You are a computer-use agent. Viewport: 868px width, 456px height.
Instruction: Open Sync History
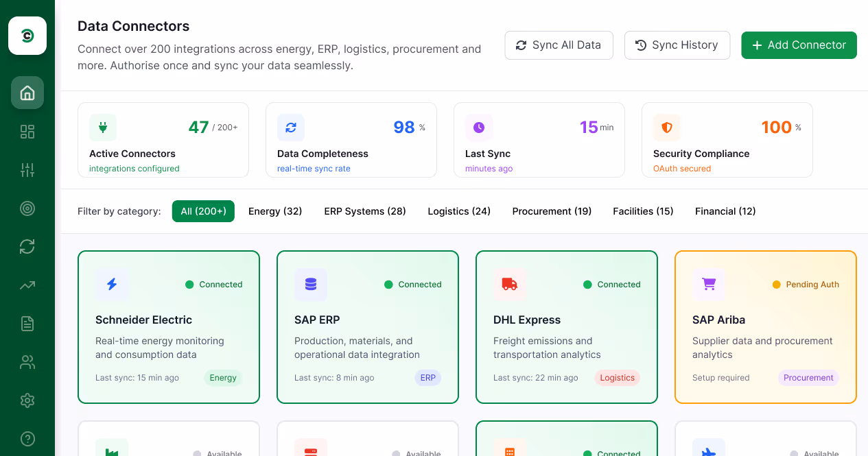(x=677, y=45)
